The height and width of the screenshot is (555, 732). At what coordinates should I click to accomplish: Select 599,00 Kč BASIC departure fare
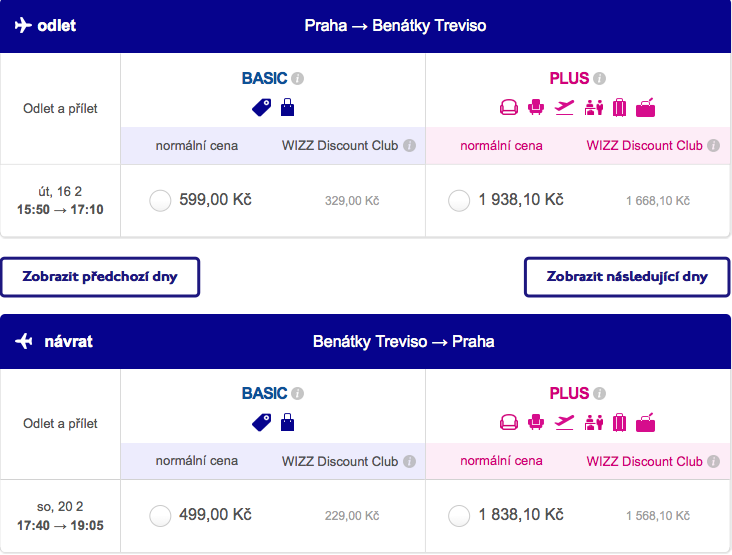(160, 201)
